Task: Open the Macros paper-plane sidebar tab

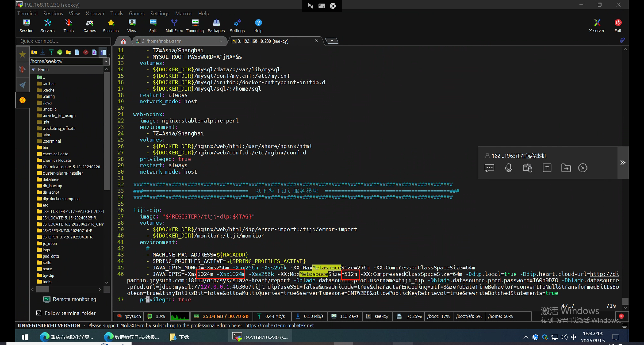Action: (23, 85)
